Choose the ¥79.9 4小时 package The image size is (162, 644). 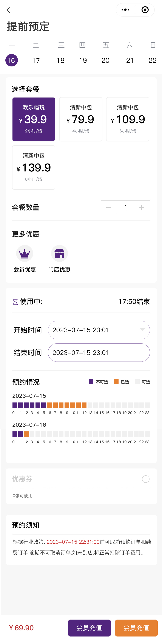81,119
